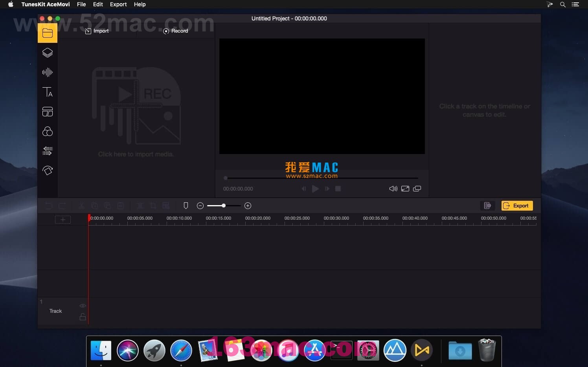This screenshot has height=367, width=588.
Task: Open Notification Center in menu bar
Action: pyautogui.click(x=575, y=4)
